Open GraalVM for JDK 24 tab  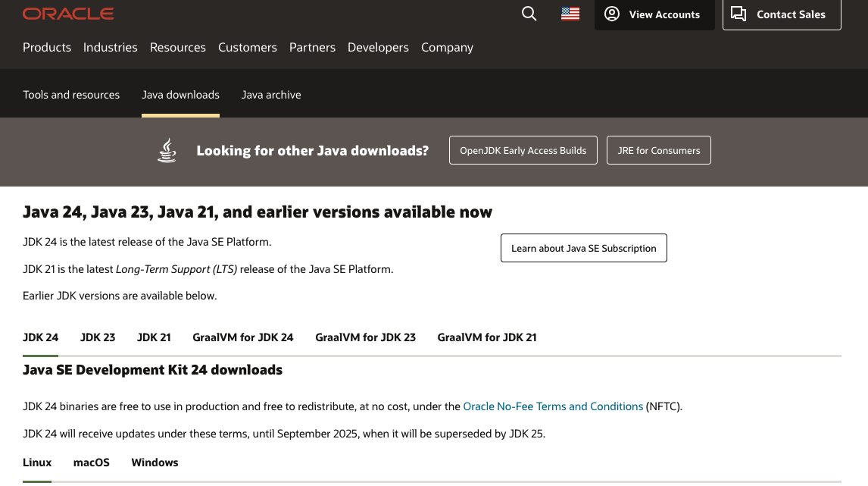243,337
